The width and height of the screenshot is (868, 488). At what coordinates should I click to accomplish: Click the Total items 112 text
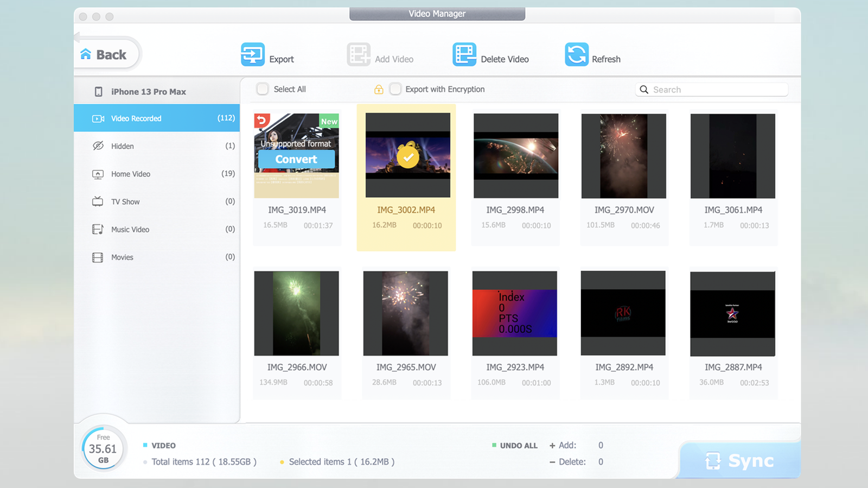point(204,462)
